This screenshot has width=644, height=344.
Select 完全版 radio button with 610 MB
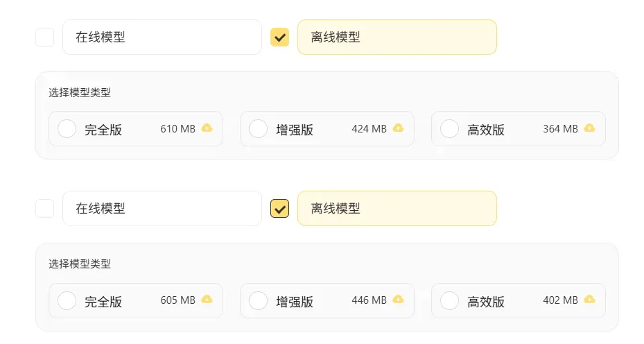[67, 128]
